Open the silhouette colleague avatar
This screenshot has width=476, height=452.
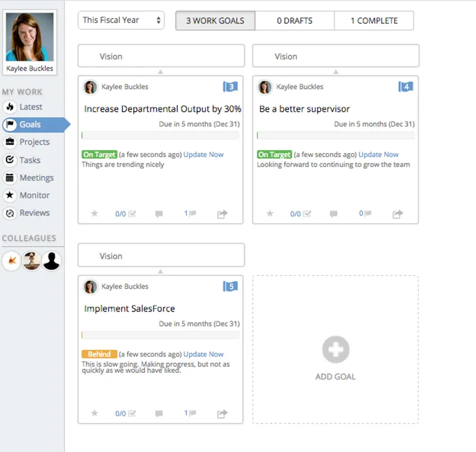tap(52, 261)
